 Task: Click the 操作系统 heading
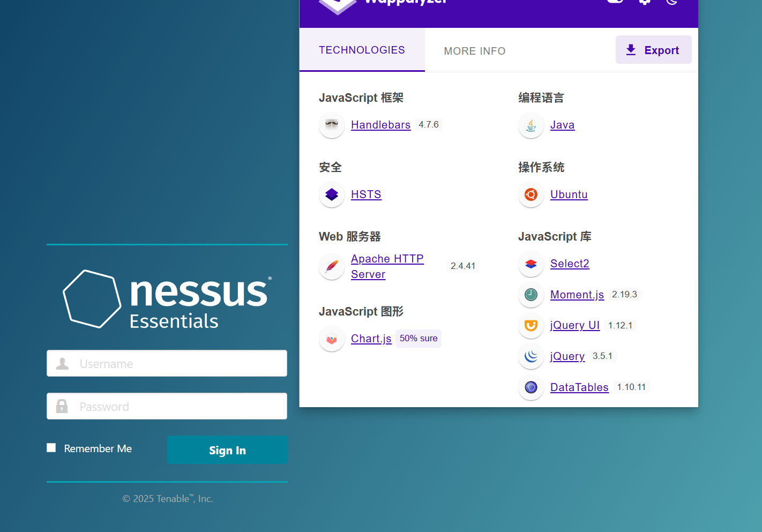coord(541,167)
